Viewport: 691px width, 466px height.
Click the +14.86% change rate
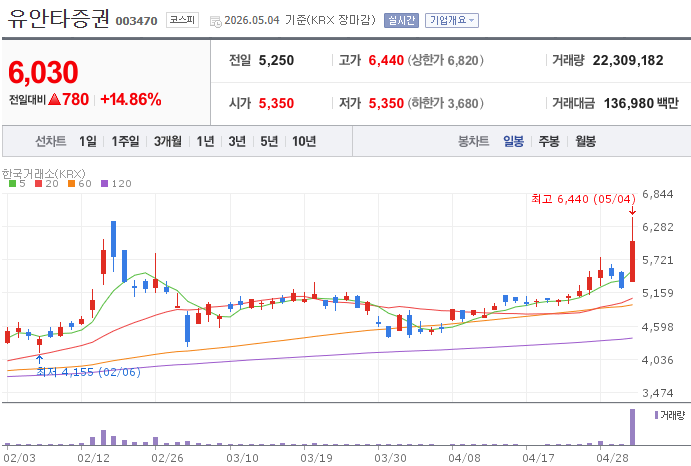click(131, 100)
